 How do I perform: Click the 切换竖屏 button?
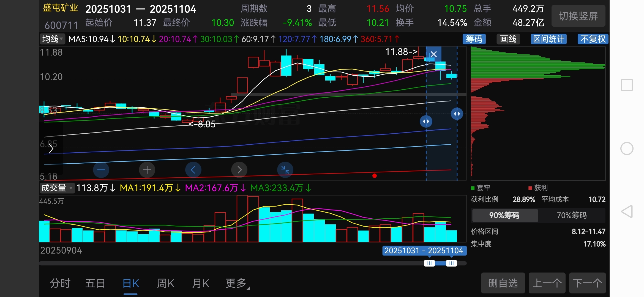(x=578, y=16)
